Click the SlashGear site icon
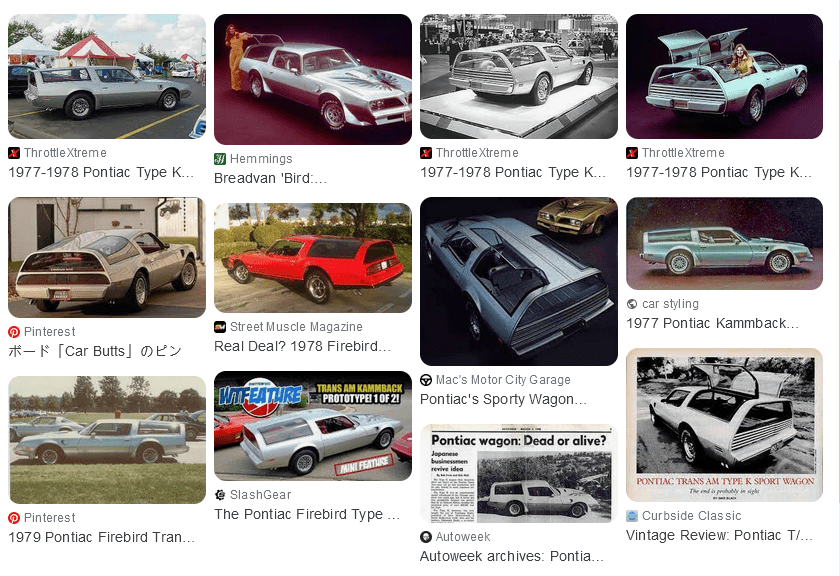The height and width of the screenshot is (576, 840). (x=221, y=494)
